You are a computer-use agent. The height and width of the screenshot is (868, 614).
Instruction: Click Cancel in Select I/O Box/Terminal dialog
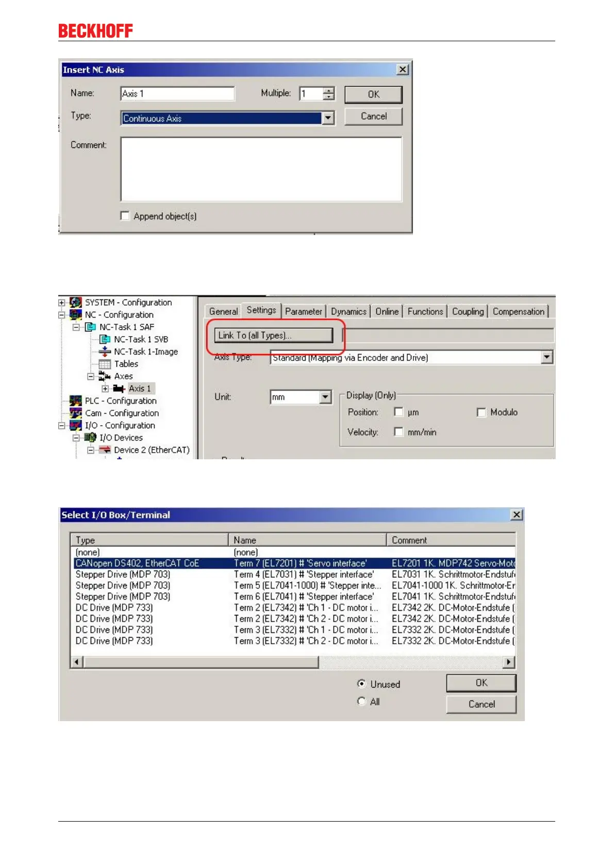tap(481, 705)
